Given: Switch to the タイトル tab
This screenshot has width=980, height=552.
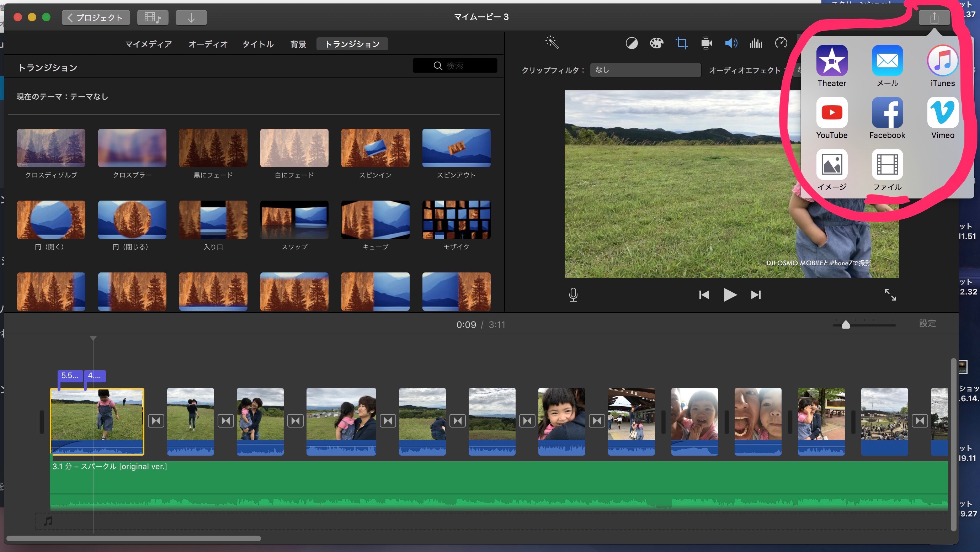Looking at the screenshot, I should click(258, 44).
